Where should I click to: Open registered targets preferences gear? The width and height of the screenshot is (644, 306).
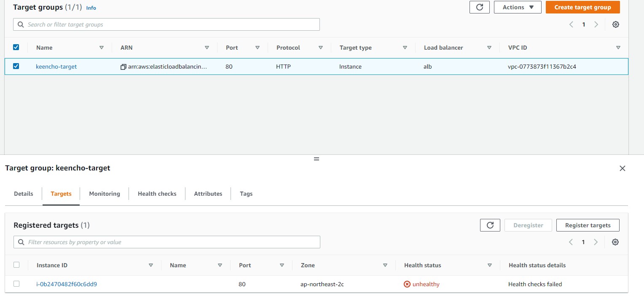point(615,242)
